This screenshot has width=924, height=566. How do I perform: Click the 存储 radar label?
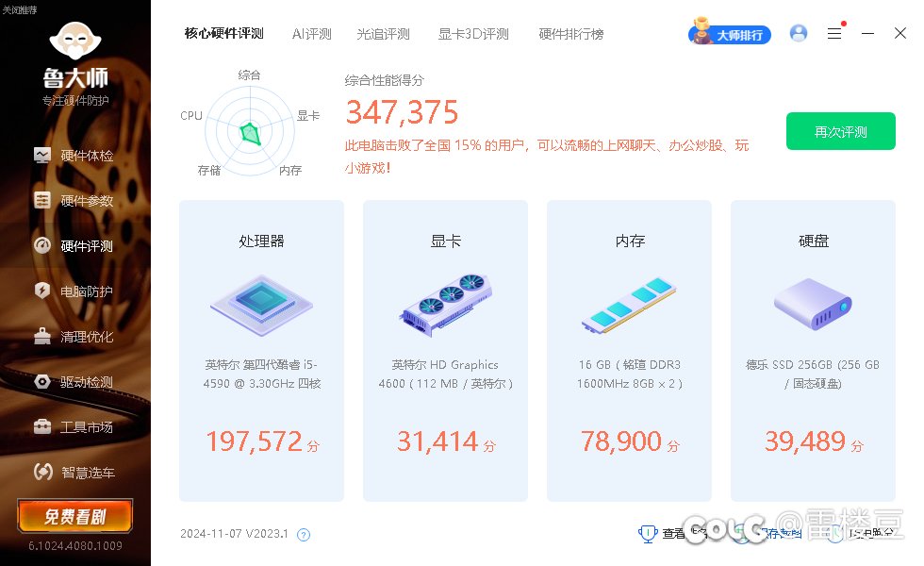209,171
